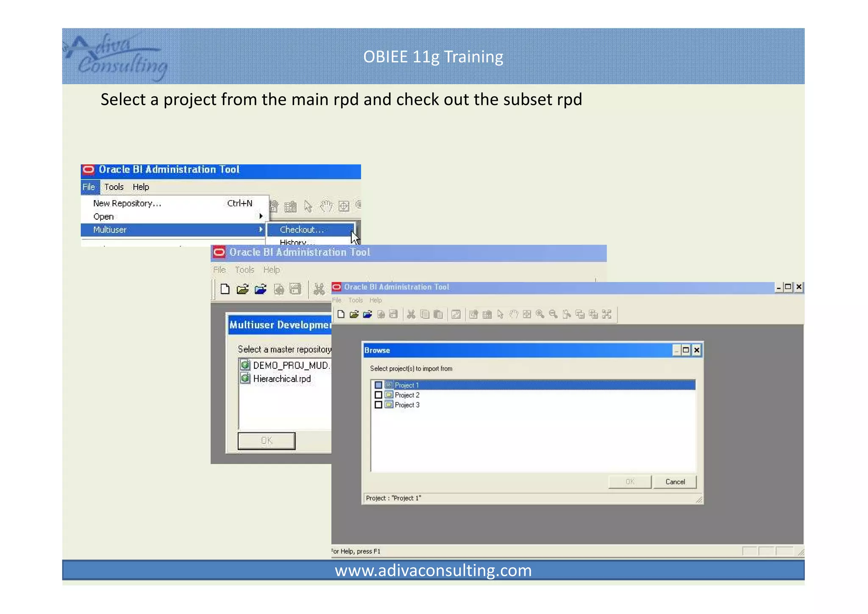The width and height of the screenshot is (868, 614).
Task: Click OK in the Browse dialog
Action: (x=630, y=482)
